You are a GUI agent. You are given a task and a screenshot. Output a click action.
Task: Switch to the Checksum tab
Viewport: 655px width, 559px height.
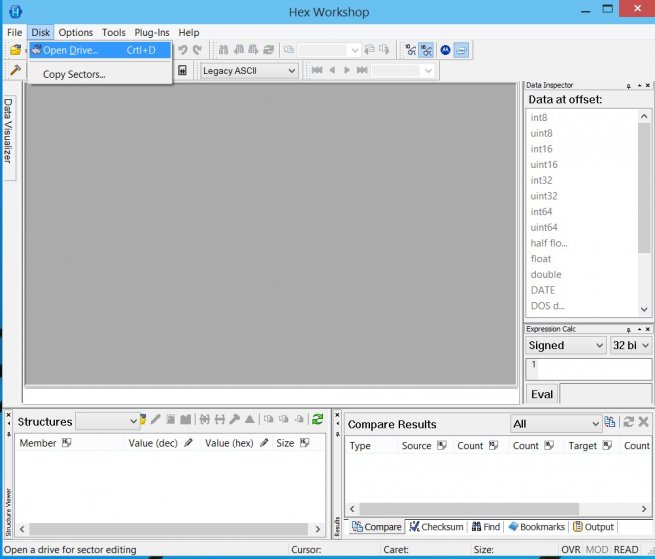(x=436, y=527)
